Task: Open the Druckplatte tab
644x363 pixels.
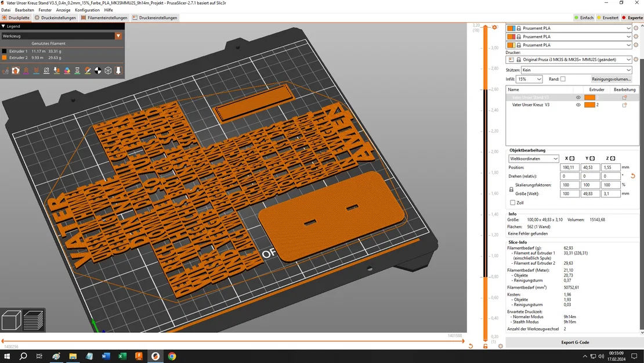Action: tap(16, 17)
